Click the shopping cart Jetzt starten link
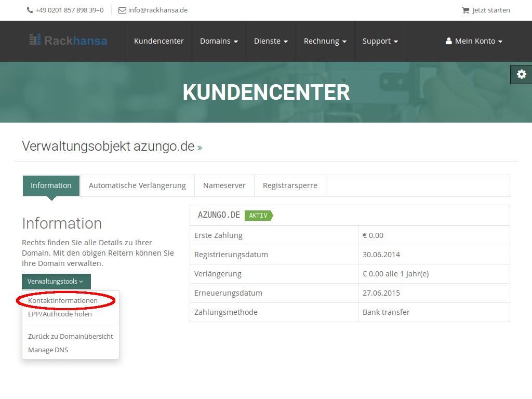The height and width of the screenshot is (399, 532). point(486,10)
